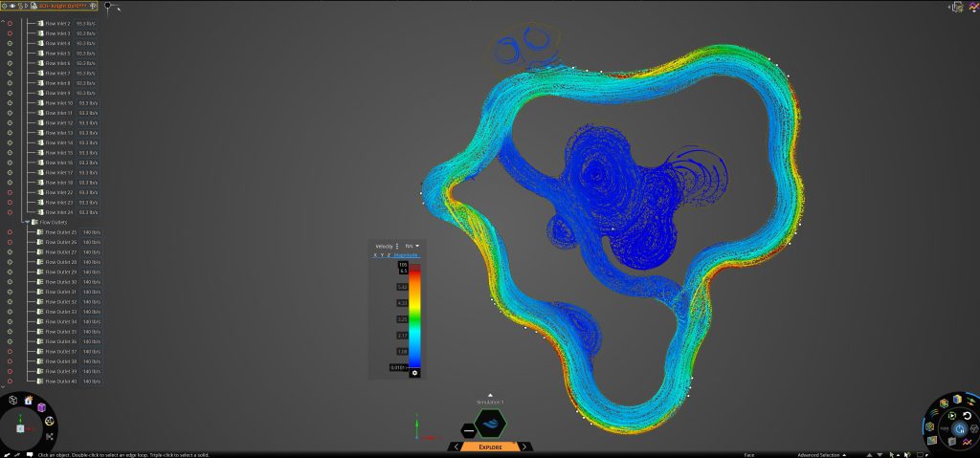Screen dimensions: 980x458
Task: Open the legend settings gear icon
Action: click(415, 373)
